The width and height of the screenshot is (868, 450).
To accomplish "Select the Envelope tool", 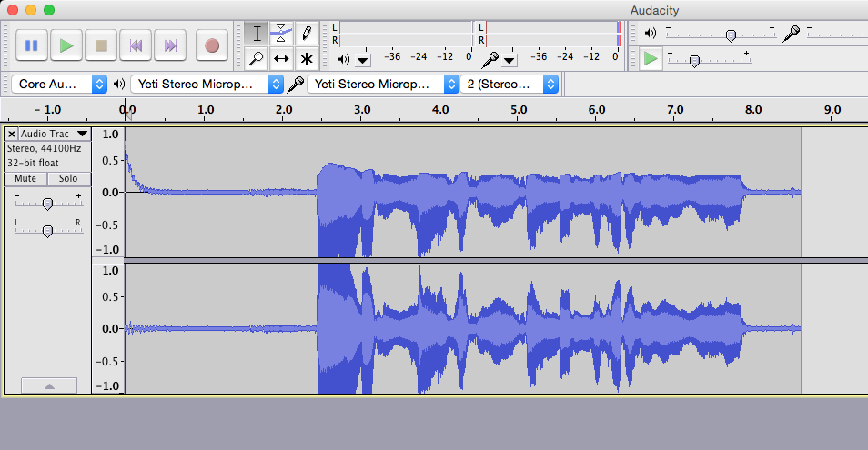I will pos(282,33).
